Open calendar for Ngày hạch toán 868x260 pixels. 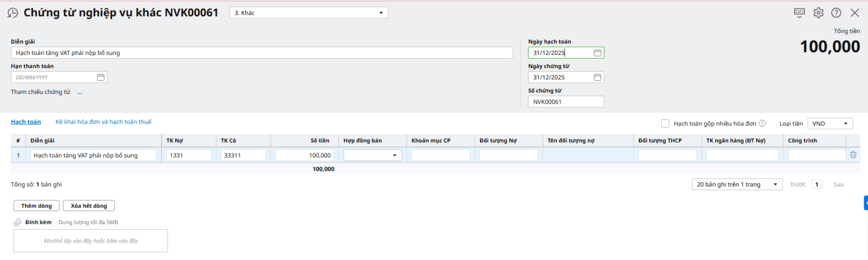pyautogui.click(x=597, y=53)
